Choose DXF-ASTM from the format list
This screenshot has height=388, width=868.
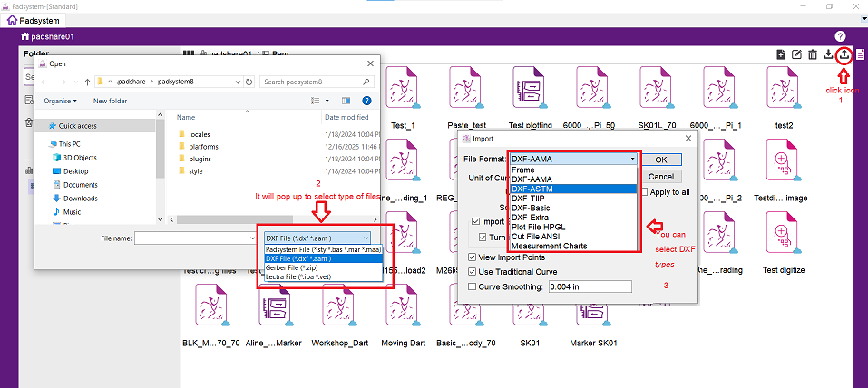pos(573,189)
